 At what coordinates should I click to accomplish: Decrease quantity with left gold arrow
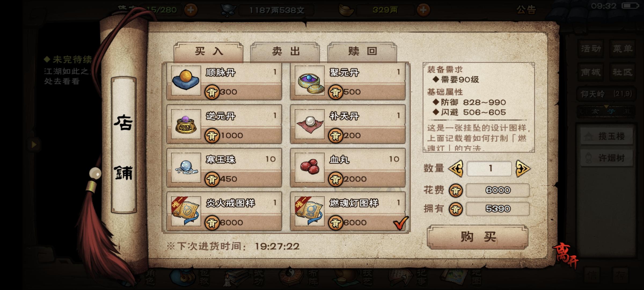[x=456, y=169]
